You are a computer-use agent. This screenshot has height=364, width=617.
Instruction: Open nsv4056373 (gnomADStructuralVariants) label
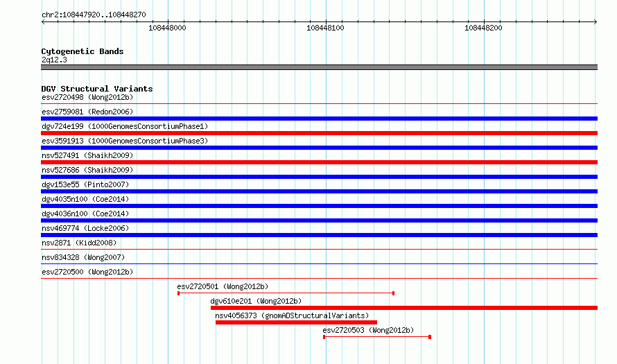coord(292,315)
